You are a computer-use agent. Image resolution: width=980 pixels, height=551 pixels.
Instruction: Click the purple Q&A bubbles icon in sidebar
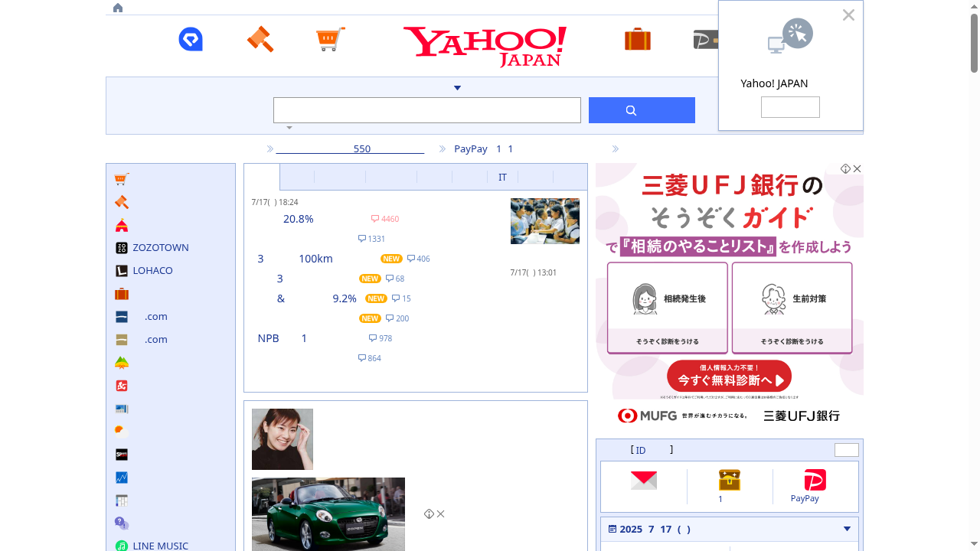(122, 523)
